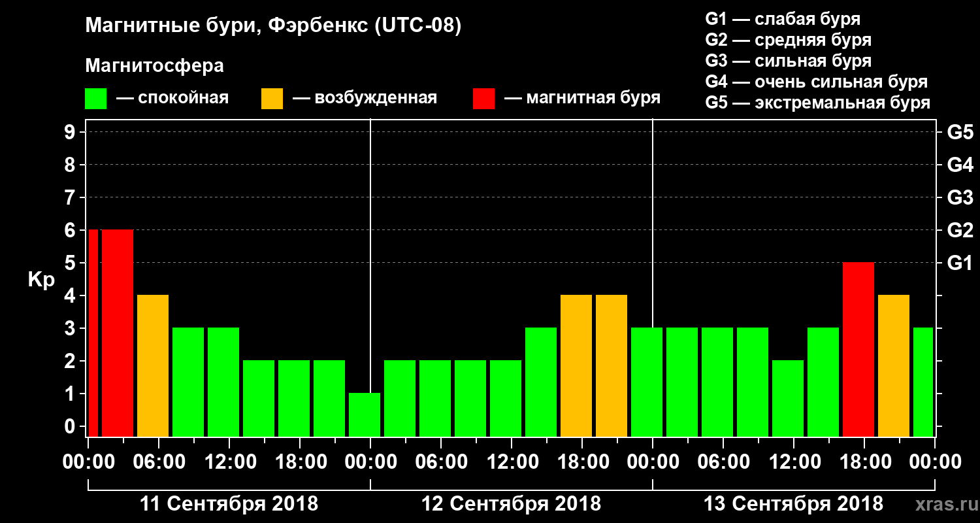Image resolution: width=980 pixels, height=523 pixels.
Task: Click the G2 label on right axis
Action: [x=960, y=230]
